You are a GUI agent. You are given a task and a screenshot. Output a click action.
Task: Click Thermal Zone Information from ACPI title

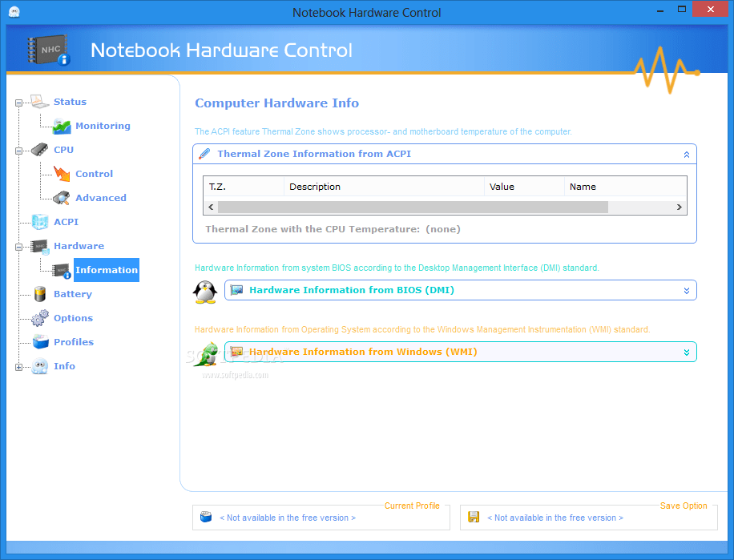click(314, 154)
